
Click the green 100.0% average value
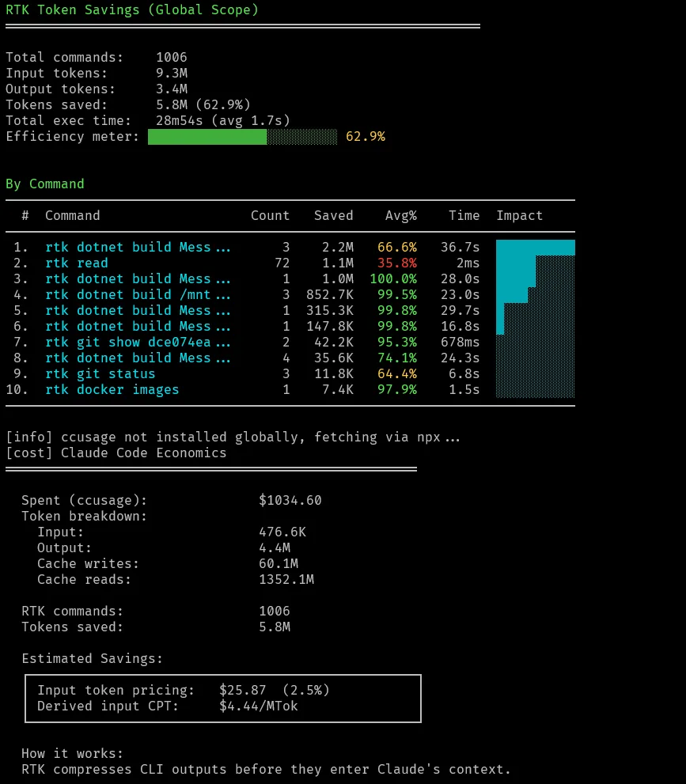click(x=392, y=278)
